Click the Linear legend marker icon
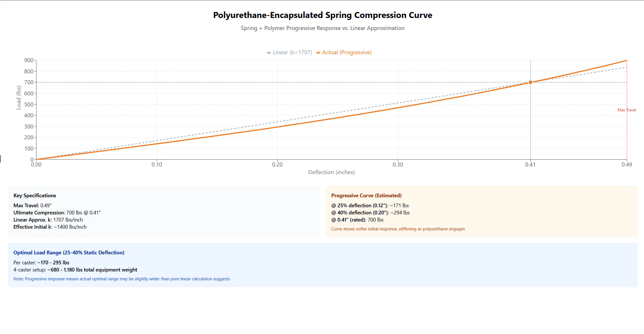 (268, 52)
